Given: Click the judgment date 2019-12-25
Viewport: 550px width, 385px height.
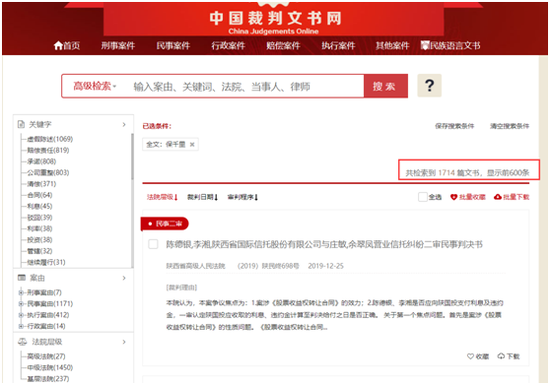Looking at the screenshot, I should [326, 266].
